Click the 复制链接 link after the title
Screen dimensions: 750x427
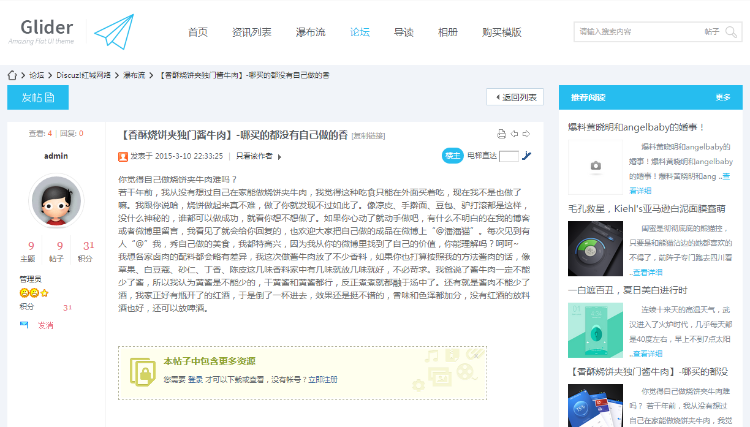pos(368,136)
